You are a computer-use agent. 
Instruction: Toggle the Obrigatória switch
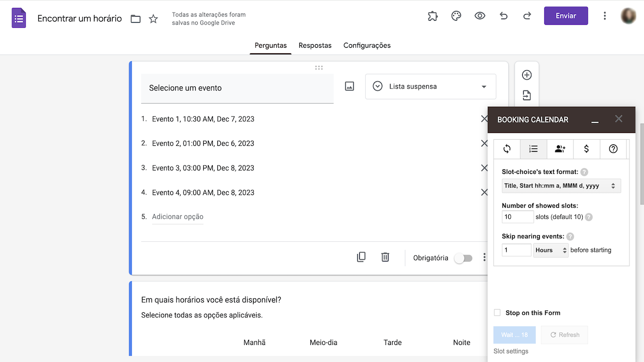(x=463, y=258)
